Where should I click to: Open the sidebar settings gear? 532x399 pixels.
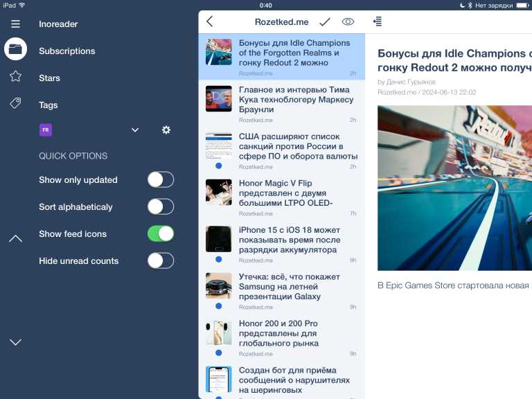[166, 130]
